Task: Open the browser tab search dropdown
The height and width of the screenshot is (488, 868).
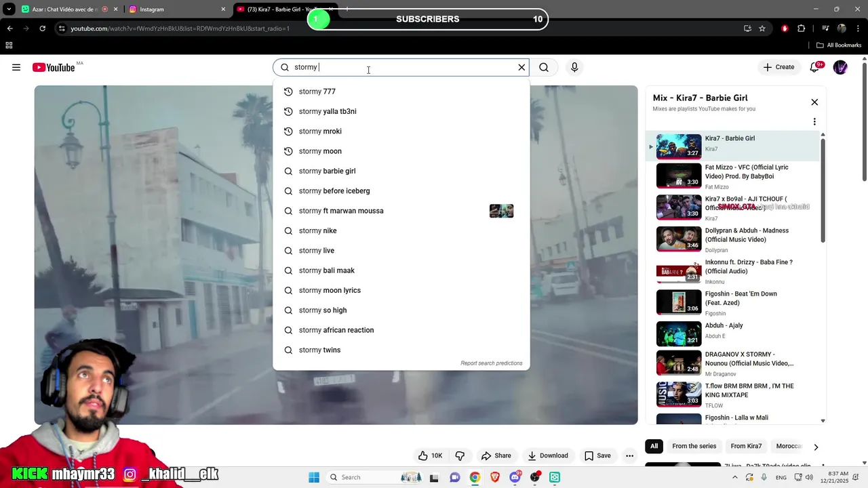Action: click(x=9, y=9)
